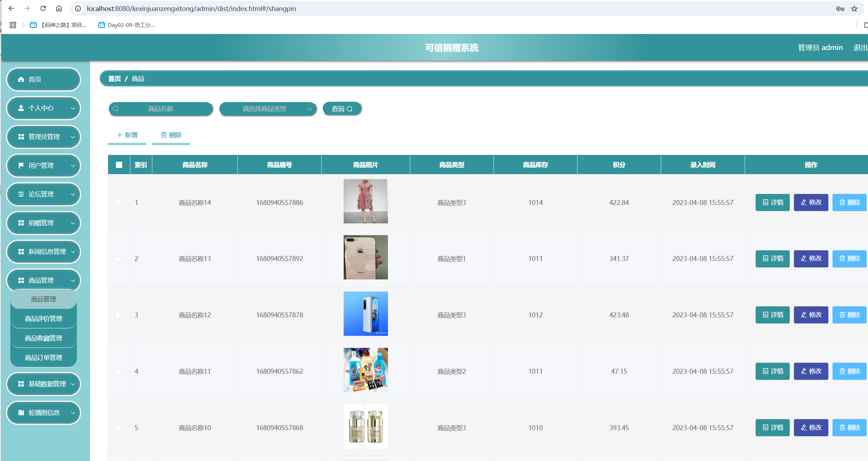Viewport: 868px width, 461px height.
Task: Click the 论坛管理 sliders icon
Action: click(21, 194)
